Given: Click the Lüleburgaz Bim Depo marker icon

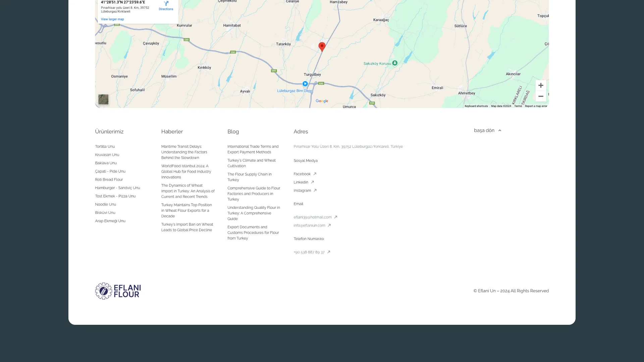Looking at the screenshot, I should click(x=305, y=84).
